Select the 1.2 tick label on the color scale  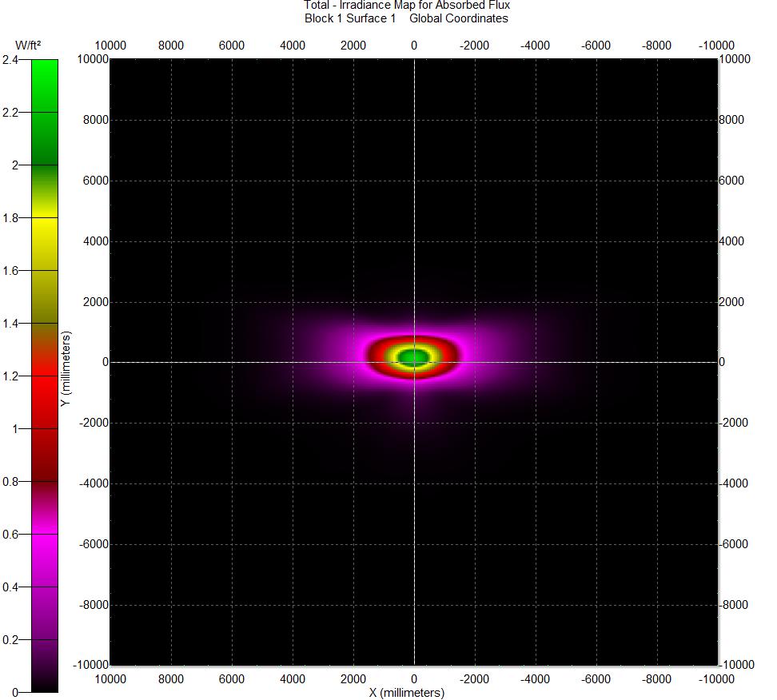[10, 376]
